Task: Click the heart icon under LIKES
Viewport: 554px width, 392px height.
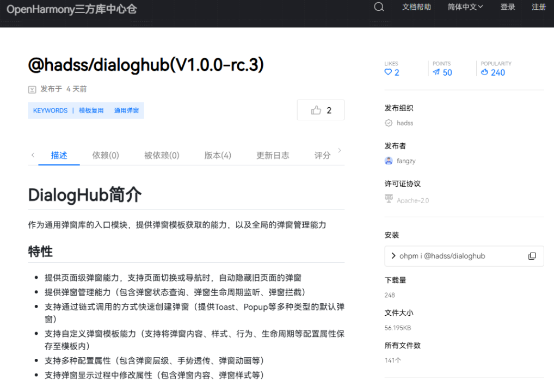Action: tap(388, 72)
